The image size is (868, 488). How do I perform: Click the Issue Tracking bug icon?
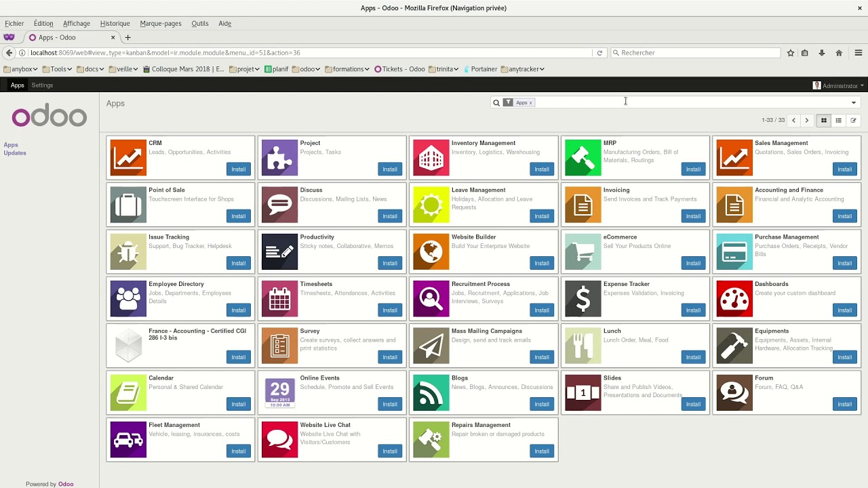tap(128, 251)
